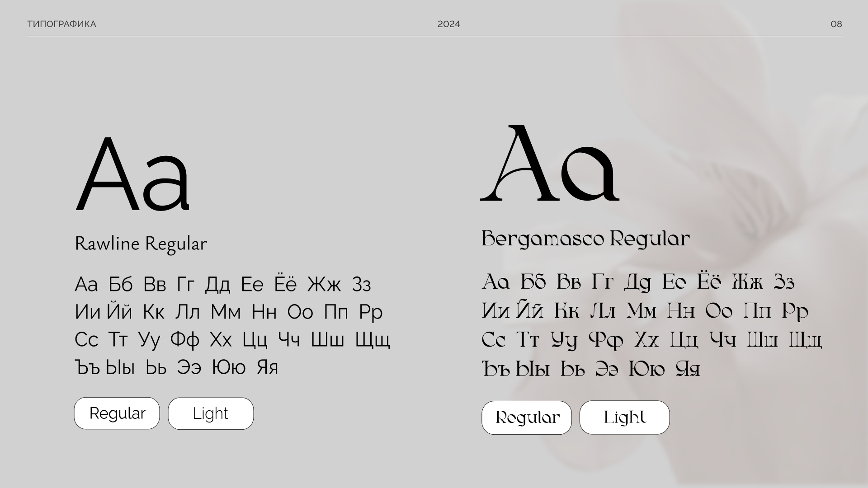The width and height of the screenshot is (868, 488).
Task: Click the Regular button under Rawline
Action: (117, 413)
